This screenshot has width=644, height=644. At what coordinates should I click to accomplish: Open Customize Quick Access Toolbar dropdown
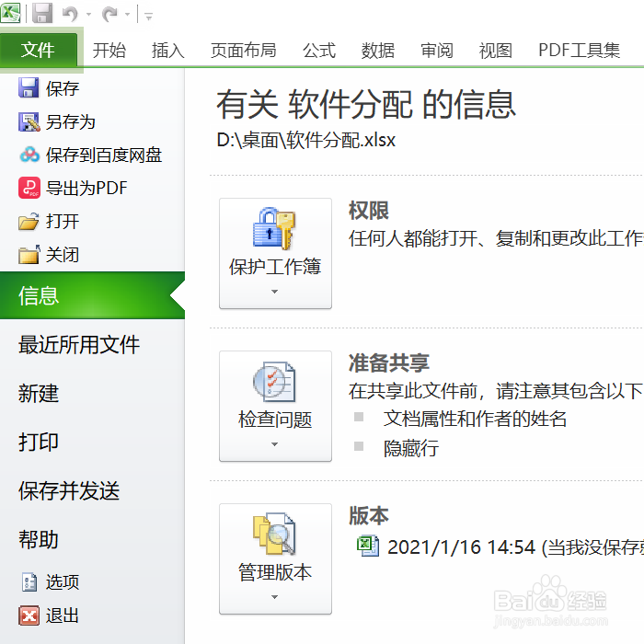[149, 17]
